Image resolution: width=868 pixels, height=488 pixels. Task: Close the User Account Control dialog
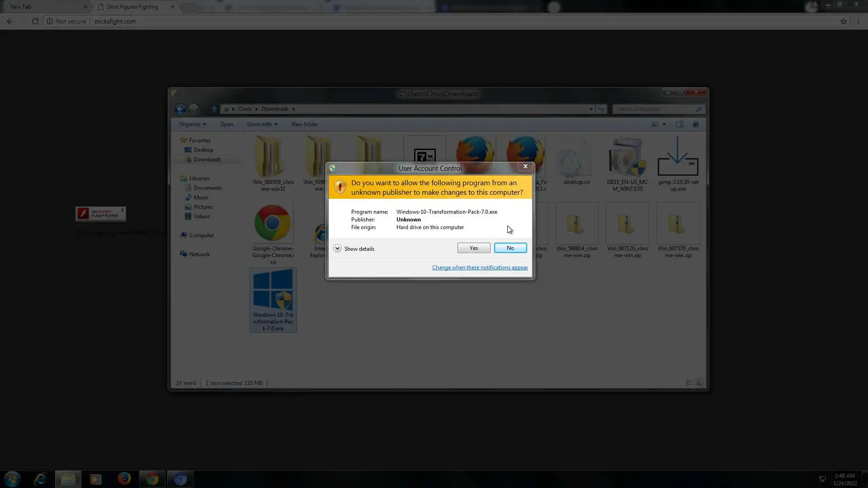point(525,166)
